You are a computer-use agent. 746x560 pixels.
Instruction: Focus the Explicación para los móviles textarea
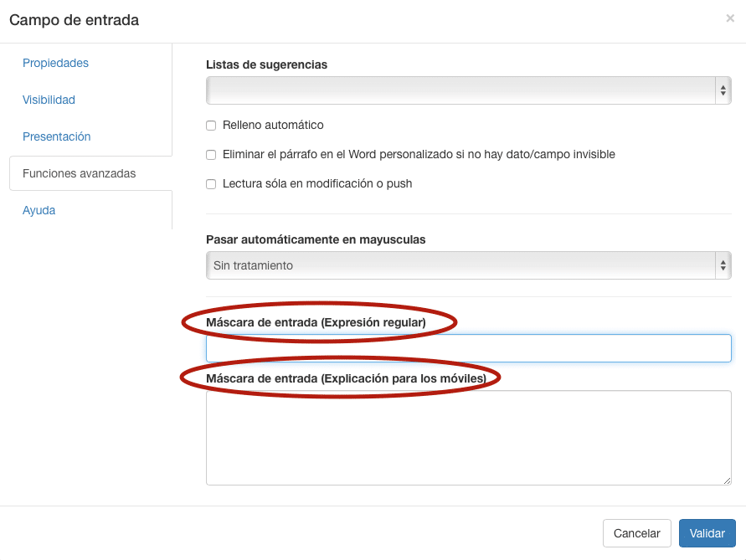(x=468, y=437)
